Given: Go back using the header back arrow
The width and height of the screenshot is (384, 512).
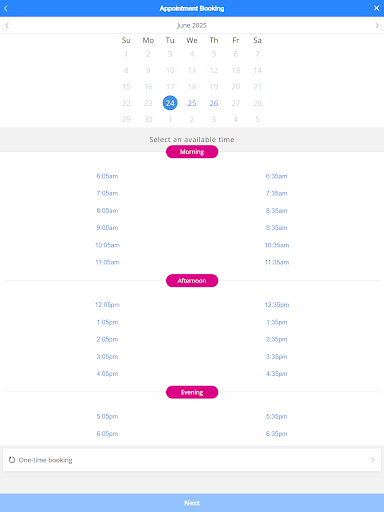Looking at the screenshot, I should (x=6, y=8).
